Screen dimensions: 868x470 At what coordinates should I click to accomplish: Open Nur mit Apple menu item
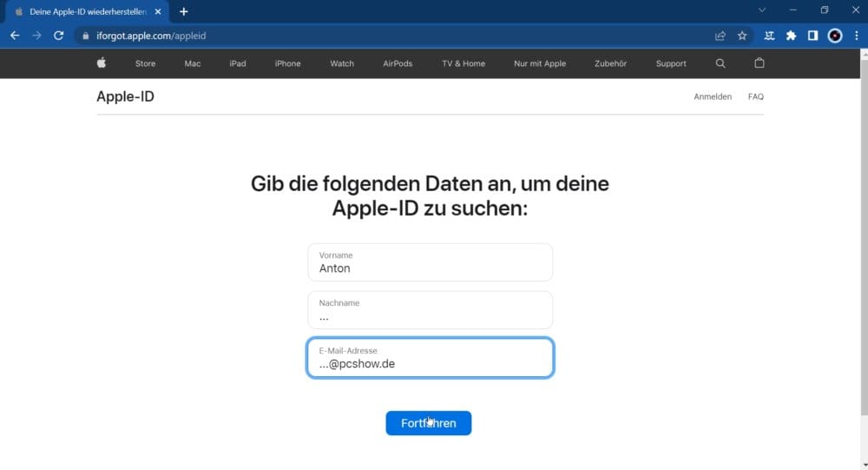[x=540, y=63]
